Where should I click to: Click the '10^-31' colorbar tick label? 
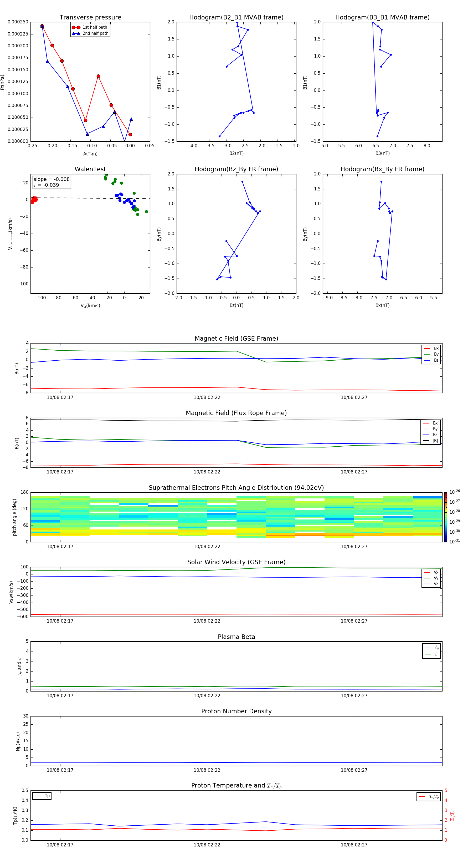click(455, 542)
